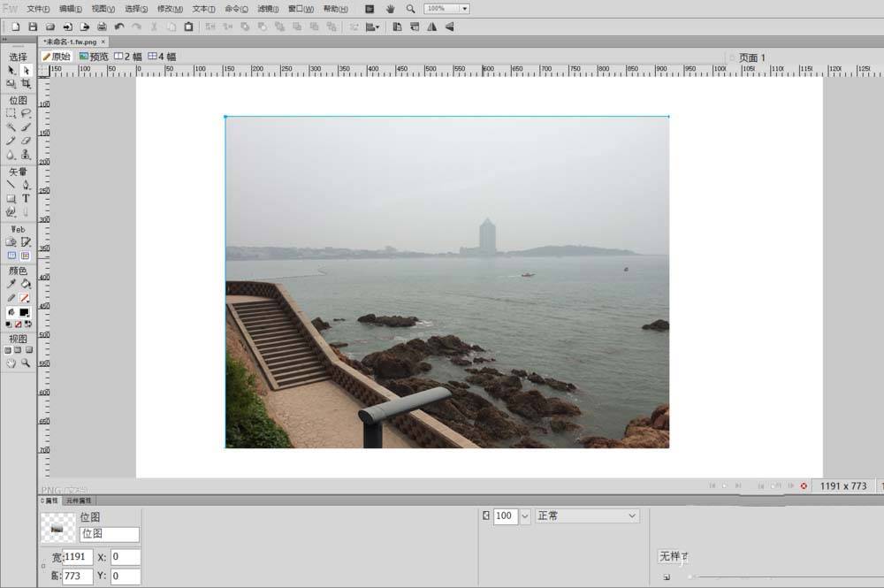The width and height of the screenshot is (884, 588).
Task: Click the Print icon in the toolbar
Action: 102,27
